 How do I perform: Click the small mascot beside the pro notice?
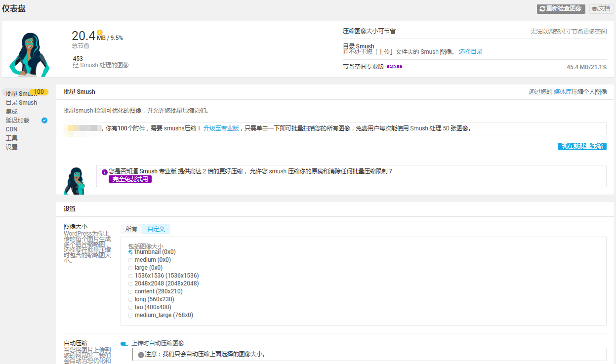click(75, 181)
